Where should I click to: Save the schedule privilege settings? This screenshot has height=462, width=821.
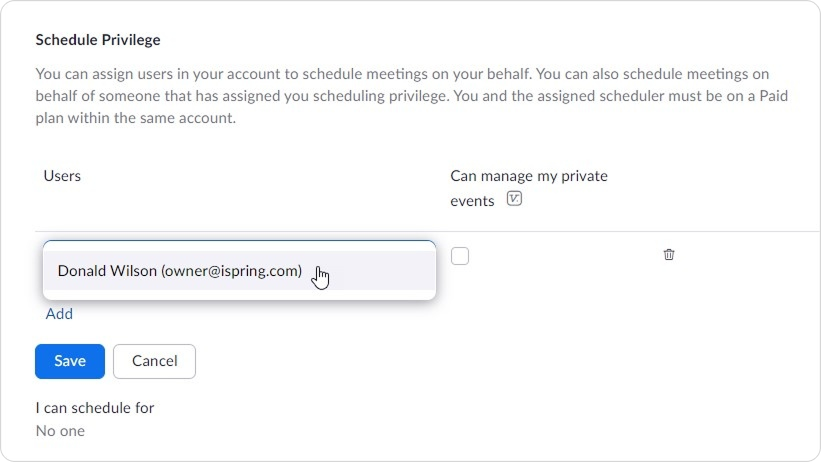[x=70, y=361]
